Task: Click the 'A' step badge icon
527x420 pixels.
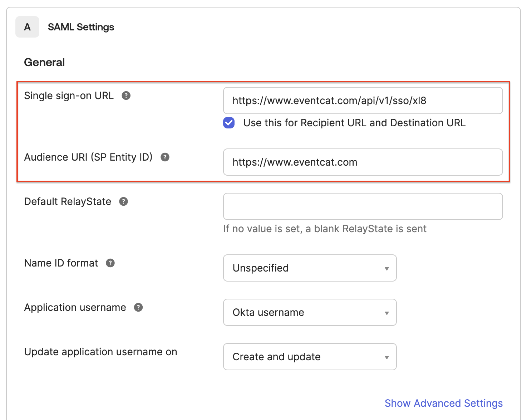Action: (x=27, y=27)
